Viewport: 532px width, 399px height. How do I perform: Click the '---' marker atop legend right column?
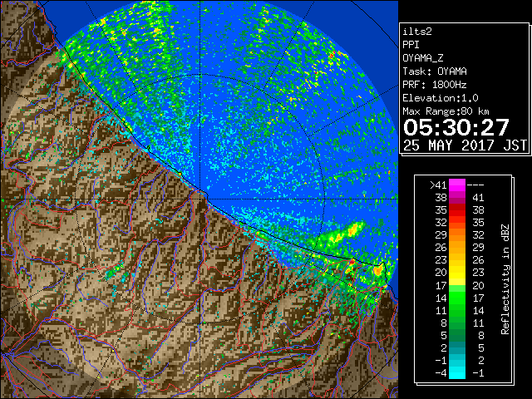pyautogui.click(x=475, y=185)
